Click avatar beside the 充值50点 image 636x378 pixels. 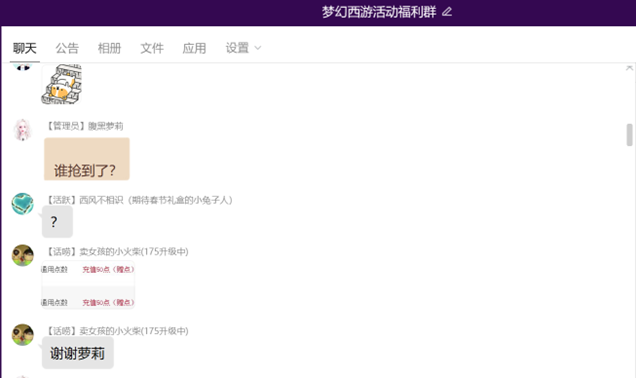coord(22,255)
